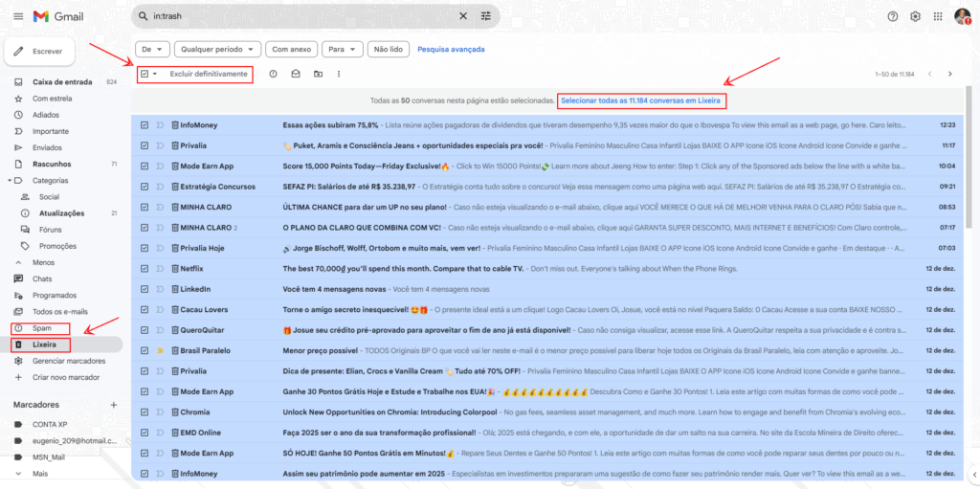Uncheck the Estratégia Concursos email checkbox
The width and height of the screenshot is (980, 489).
[145, 187]
